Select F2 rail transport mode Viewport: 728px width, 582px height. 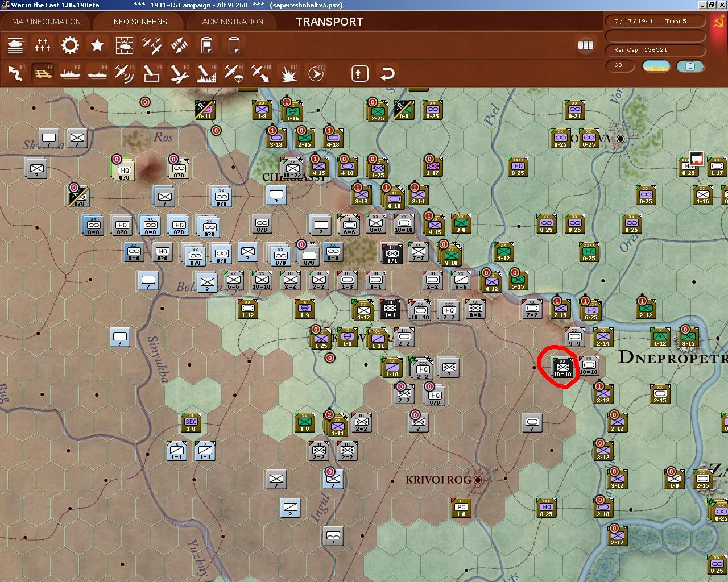(43, 74)
